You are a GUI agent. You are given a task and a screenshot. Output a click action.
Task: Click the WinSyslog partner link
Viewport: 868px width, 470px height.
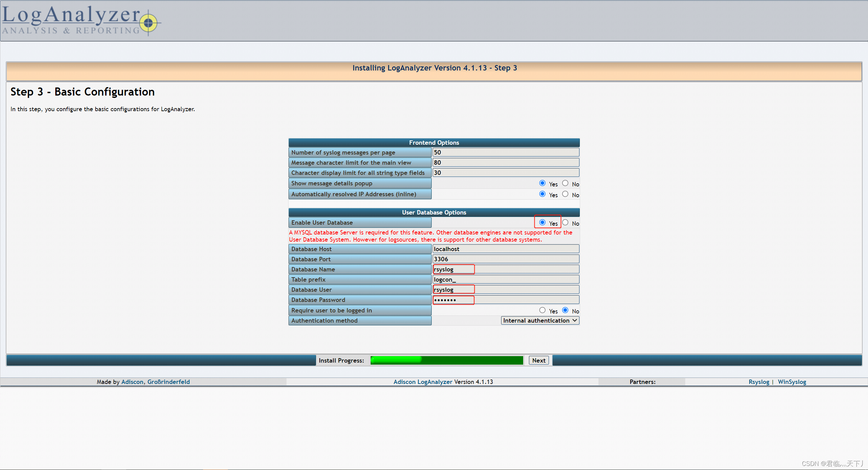793,382
